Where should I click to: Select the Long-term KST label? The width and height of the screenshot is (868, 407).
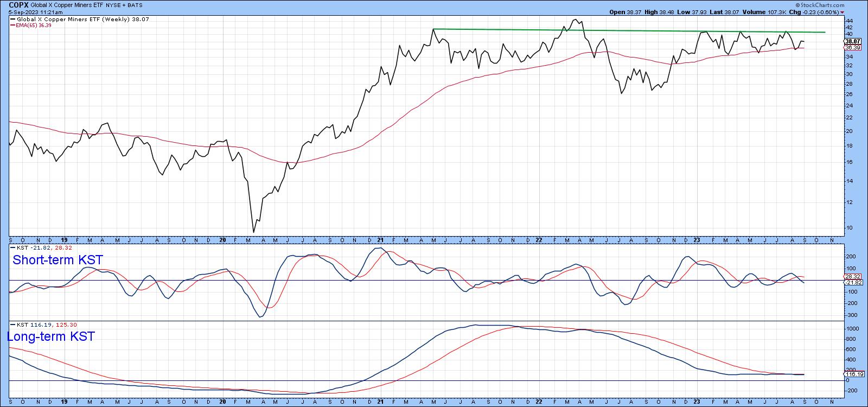coord(51,336)
